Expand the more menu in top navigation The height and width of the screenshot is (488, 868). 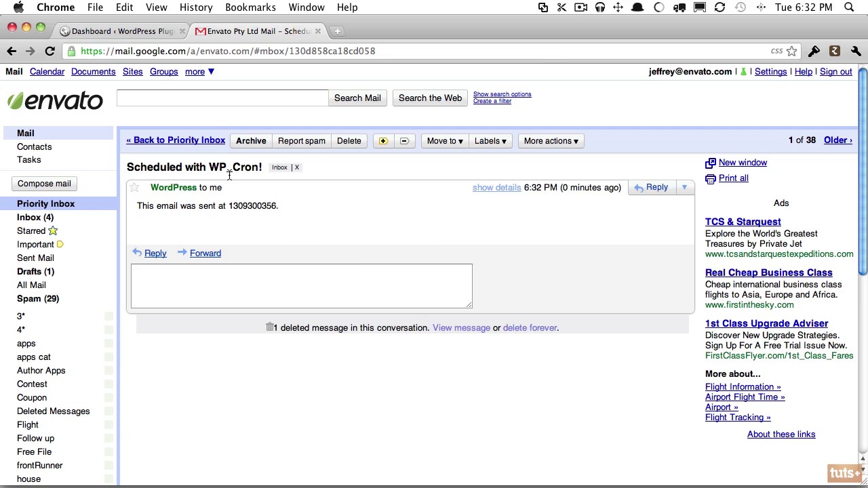(199, 72)
